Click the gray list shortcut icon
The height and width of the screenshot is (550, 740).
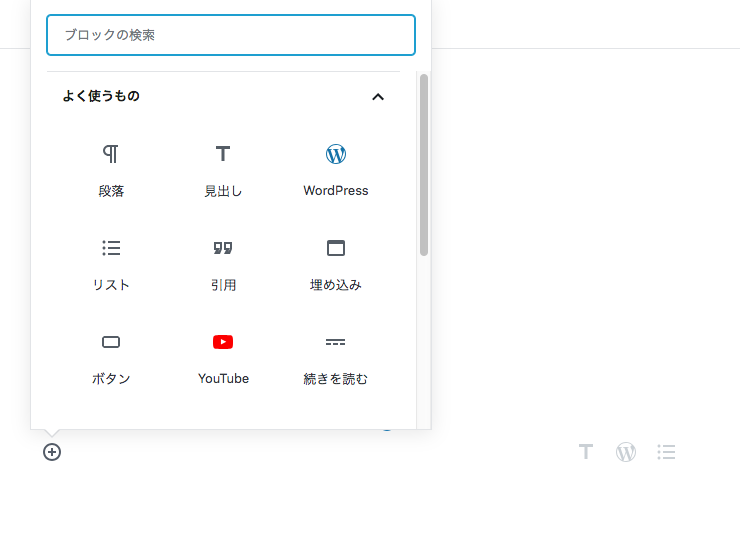[x=666, y=452]
